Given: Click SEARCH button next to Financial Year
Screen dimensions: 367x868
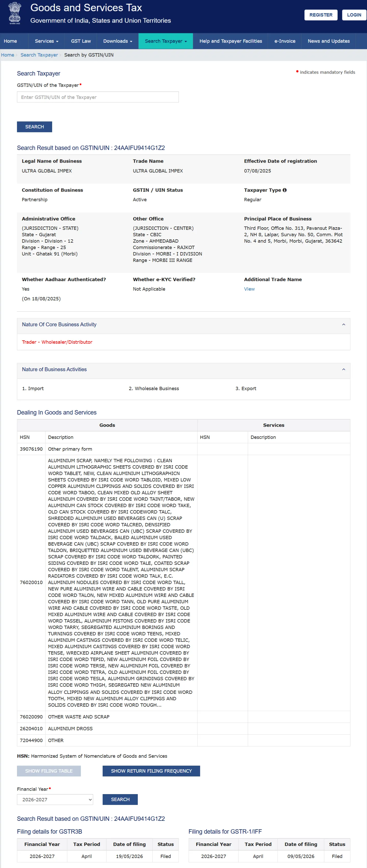Looking at the screenshot, I should [120, 799].
